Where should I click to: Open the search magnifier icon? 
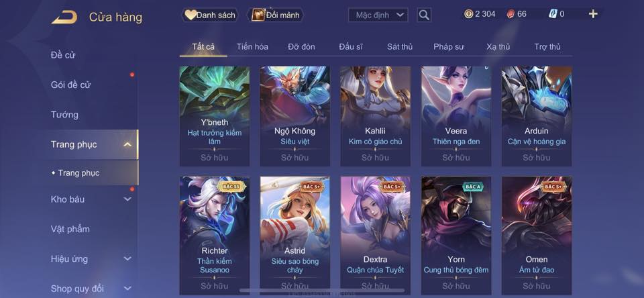point(424,15)
